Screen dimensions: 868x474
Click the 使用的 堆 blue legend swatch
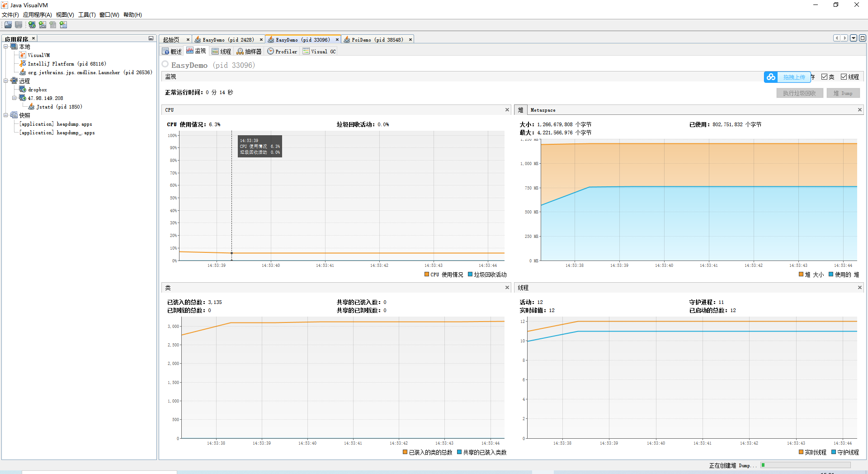(x=831, y=275)
